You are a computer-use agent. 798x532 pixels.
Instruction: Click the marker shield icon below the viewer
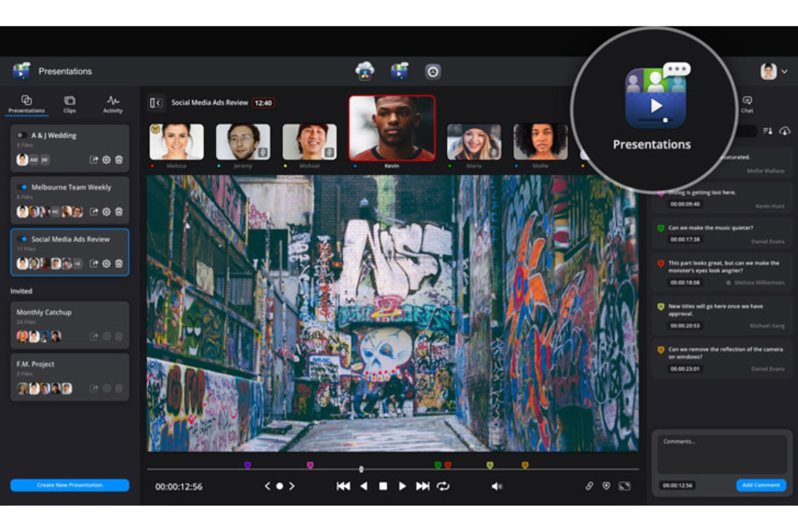[x=607, y=486]
